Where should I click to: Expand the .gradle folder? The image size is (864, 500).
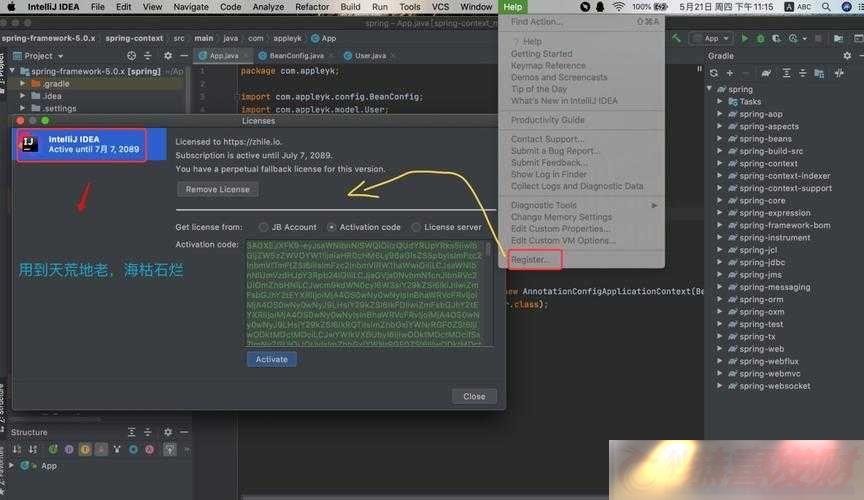(x=23, y=83)
